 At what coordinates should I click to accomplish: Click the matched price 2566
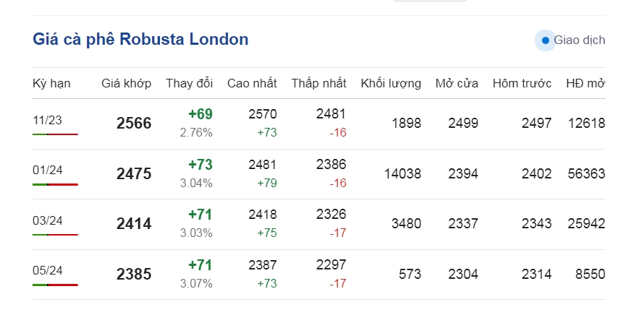click(x=134, y=123)
